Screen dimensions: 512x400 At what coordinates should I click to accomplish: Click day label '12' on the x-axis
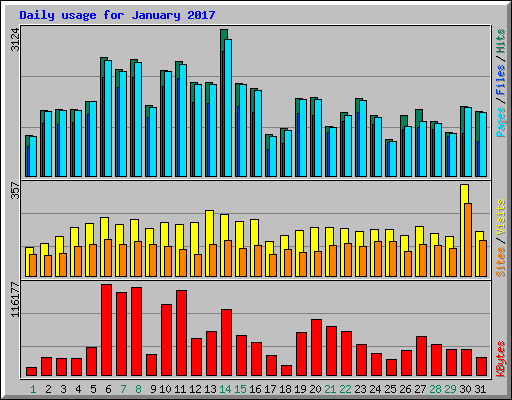pyautogui.click(x=195, y=389)
